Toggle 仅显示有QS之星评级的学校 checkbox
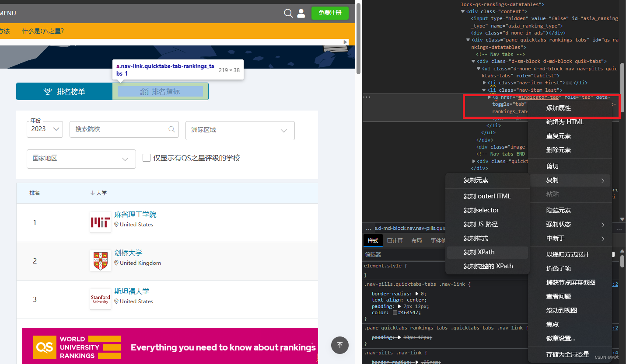Screen dimensions: 626x364 point(147,158)
